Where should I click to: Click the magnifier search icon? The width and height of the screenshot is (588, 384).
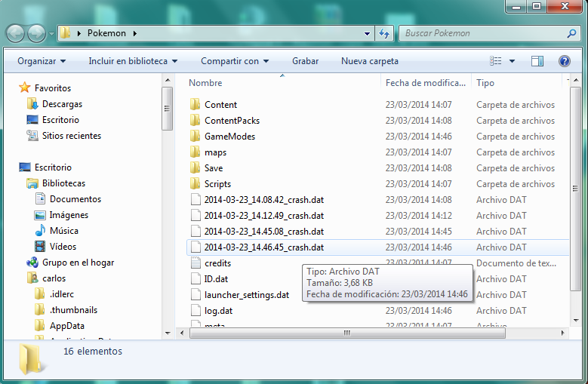point(571,33)
